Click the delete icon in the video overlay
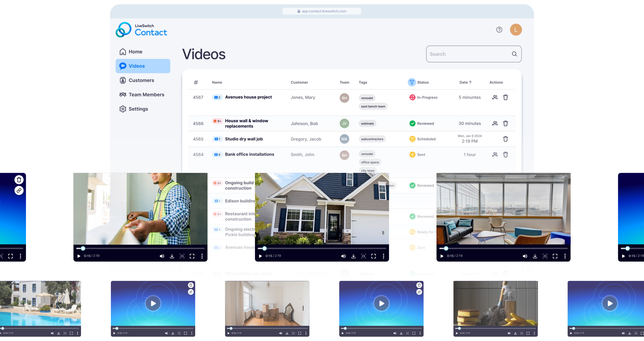Screen dimensions: 644x341 tap(19, 180)
